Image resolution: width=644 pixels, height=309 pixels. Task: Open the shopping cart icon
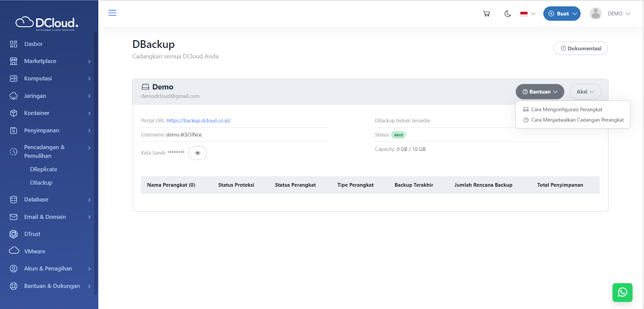tap(486, 14)
